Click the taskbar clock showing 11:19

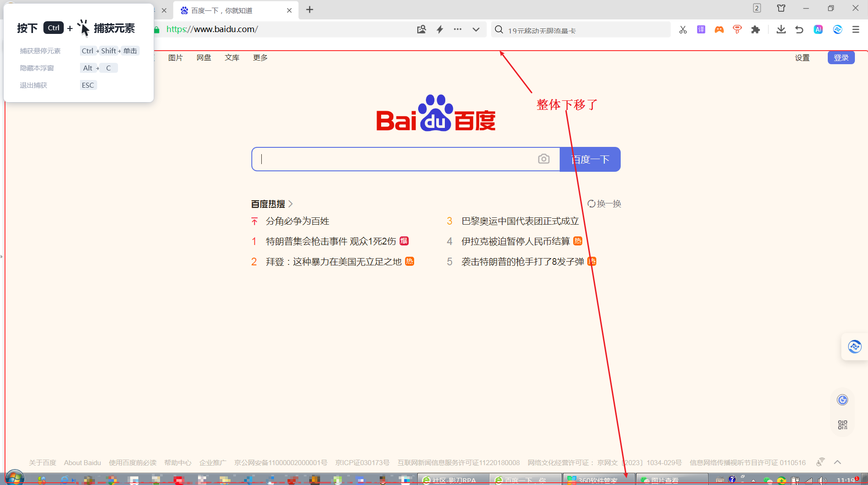pos(845,480)
